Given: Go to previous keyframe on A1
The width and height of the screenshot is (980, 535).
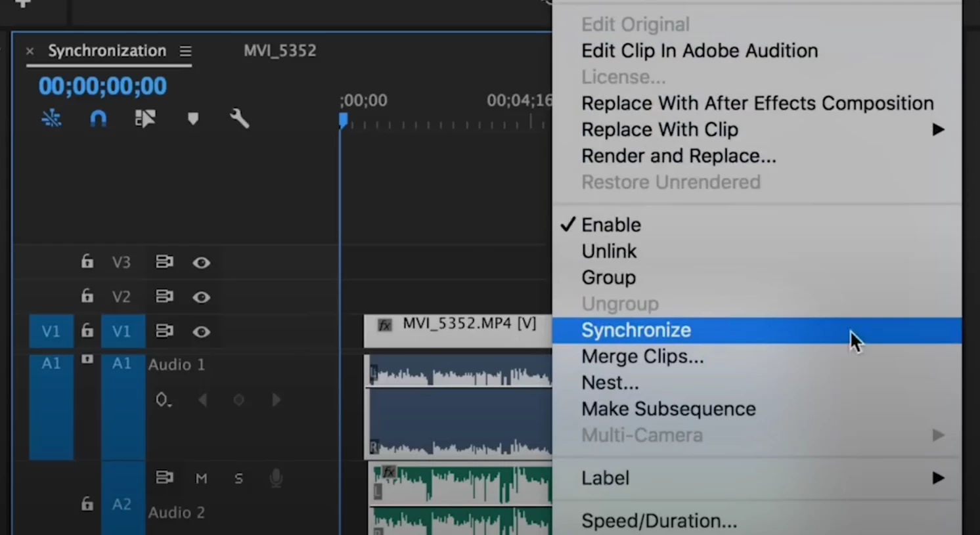Looking at the screenshot, I should [x=202, y=400].
